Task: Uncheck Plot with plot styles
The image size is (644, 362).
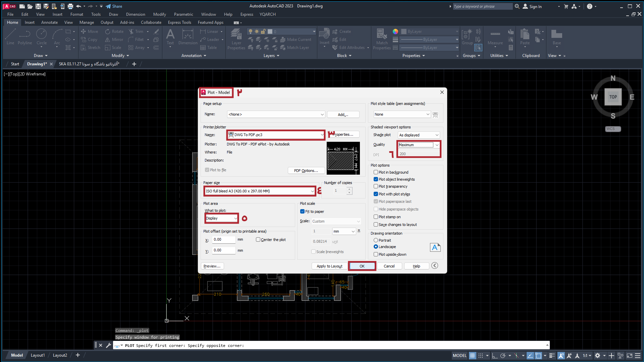Action: pyautogui.click(x=376, y=194)
